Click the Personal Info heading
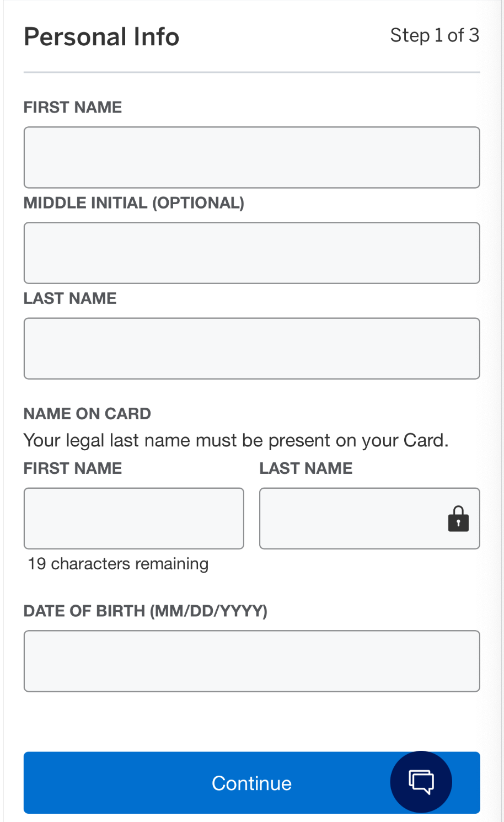 (x=101, y=37)
